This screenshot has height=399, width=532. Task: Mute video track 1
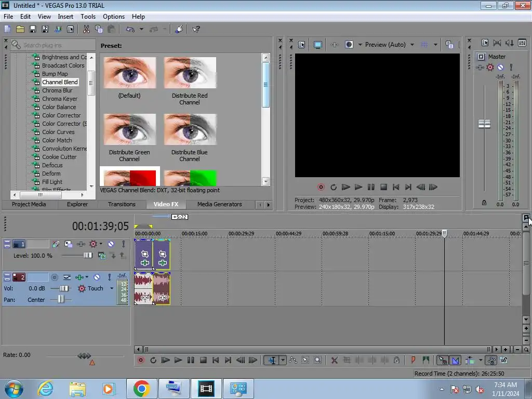click(111, 244)
